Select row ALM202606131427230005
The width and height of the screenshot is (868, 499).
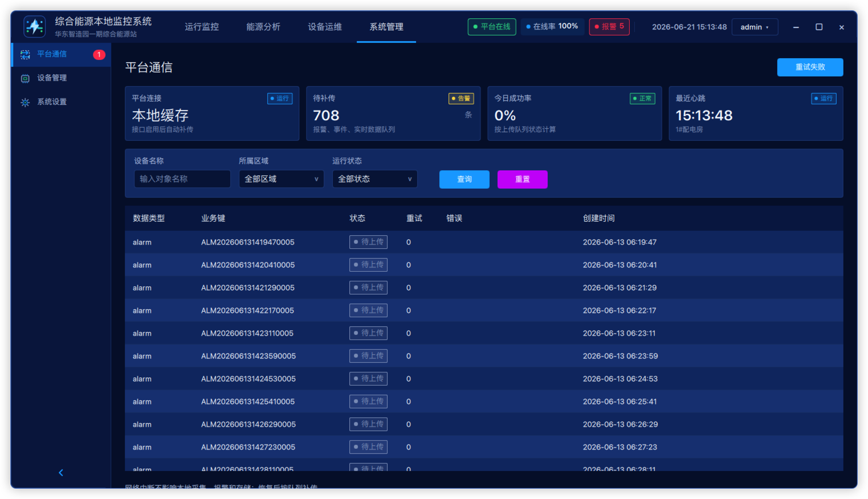(484, 447)
